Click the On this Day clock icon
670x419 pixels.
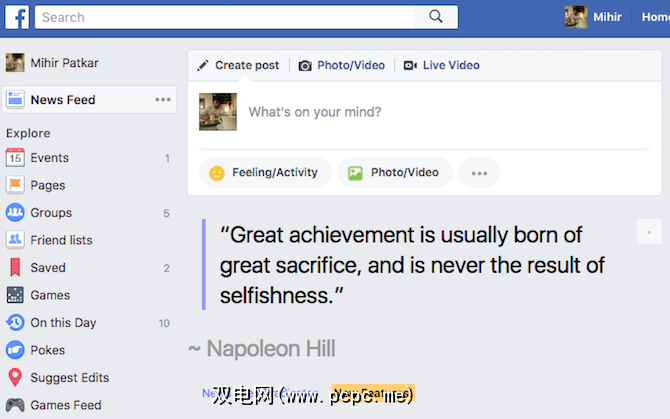(15, 322)
